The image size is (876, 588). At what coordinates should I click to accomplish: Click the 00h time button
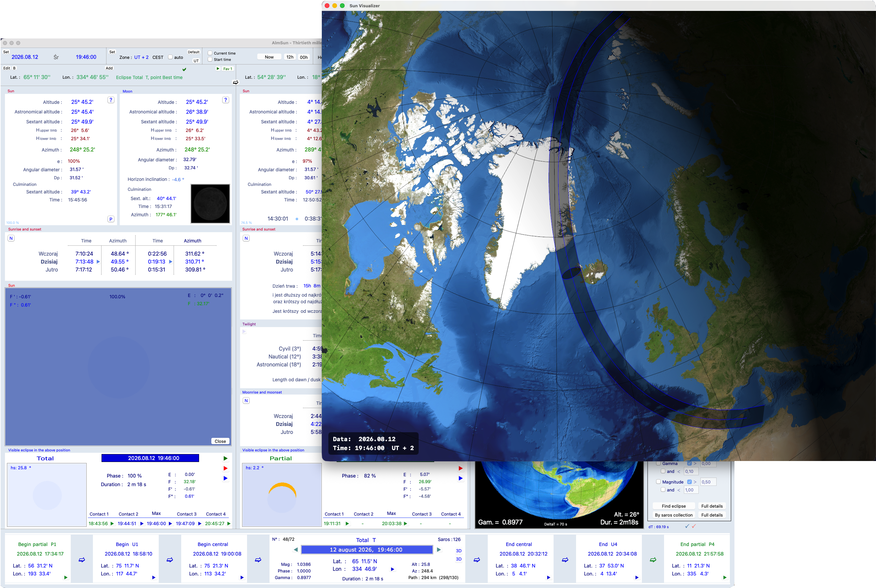(304, 57)
